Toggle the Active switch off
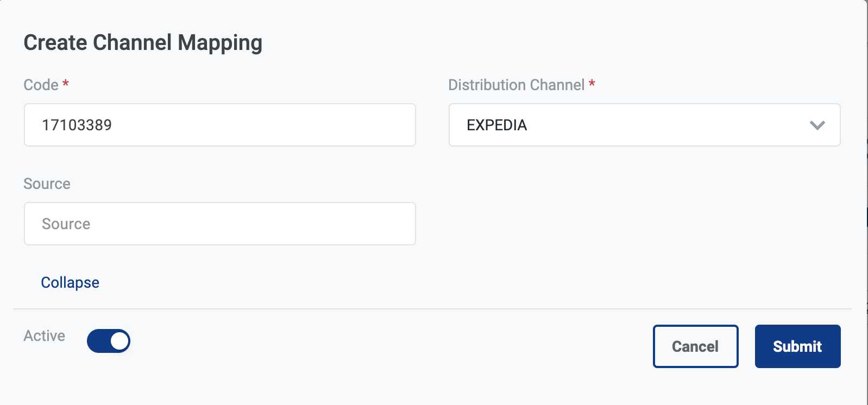This screenshot has height=405, width=868. (x=108, y=341)
